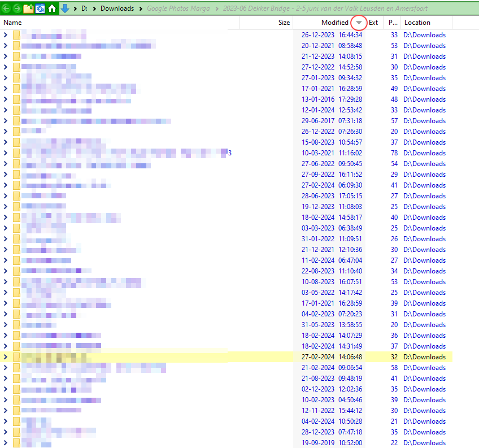Click folder icon in the highlighted yellow row
This screenshot has width=479, height=448.
[16, 357]
